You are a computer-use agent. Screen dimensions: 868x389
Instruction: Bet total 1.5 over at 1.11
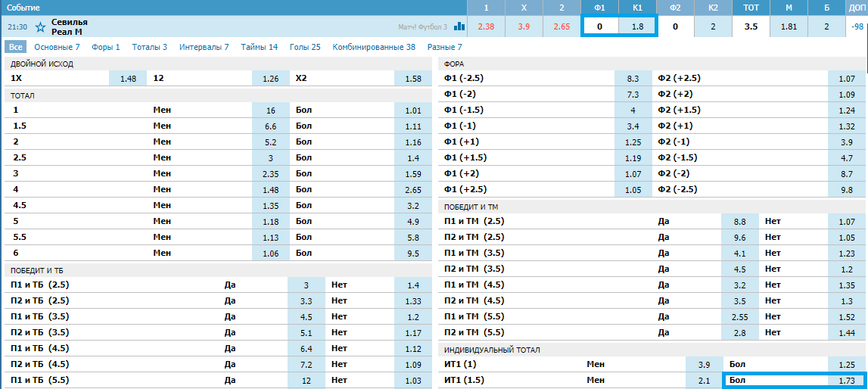click(413, 126)
